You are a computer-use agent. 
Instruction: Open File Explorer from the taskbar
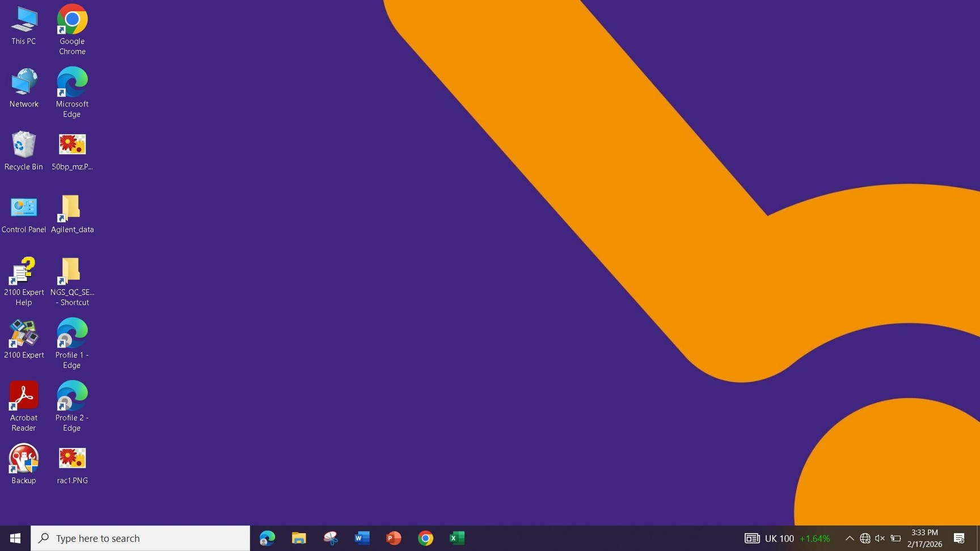(299, 538)
